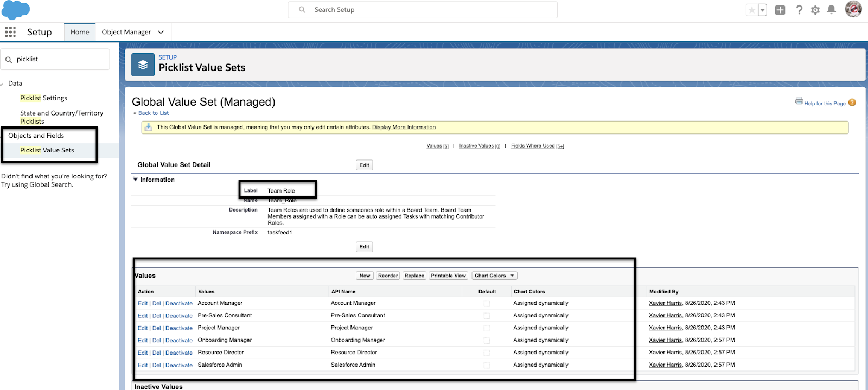Image resolution: width=868 pixels, height=390 pixels.
Task: Toggle Default checkbox for Onboarding Manager
Action: tap(487, 341)
